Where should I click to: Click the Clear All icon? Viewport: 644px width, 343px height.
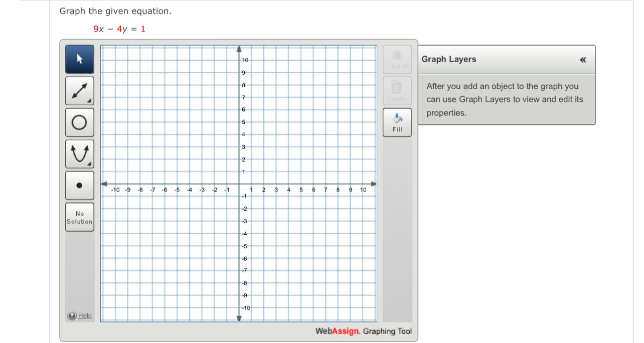(396, 60)
